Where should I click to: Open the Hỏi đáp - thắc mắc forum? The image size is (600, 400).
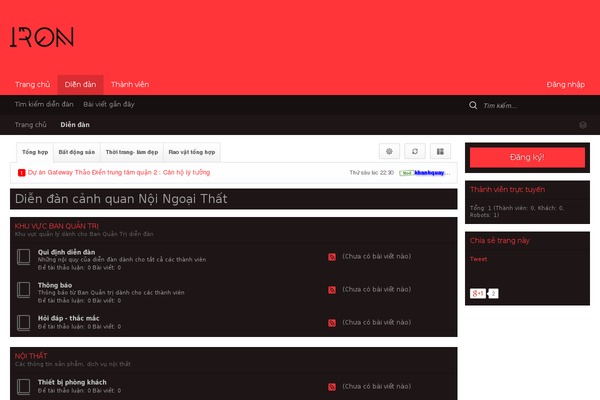(x=68, y=318)
